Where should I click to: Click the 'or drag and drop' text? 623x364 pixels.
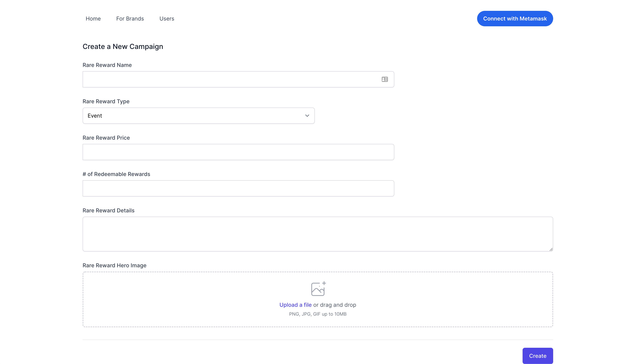click(x=335, y=305)
